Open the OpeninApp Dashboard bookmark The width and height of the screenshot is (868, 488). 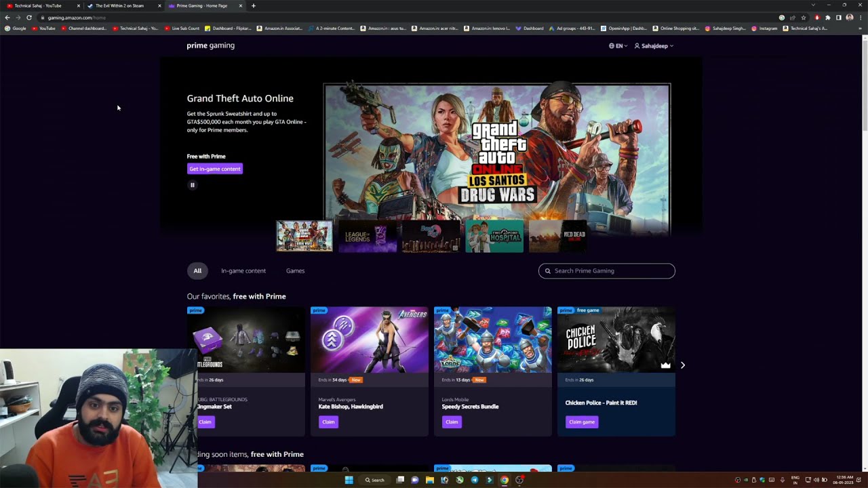pos(625,28)
